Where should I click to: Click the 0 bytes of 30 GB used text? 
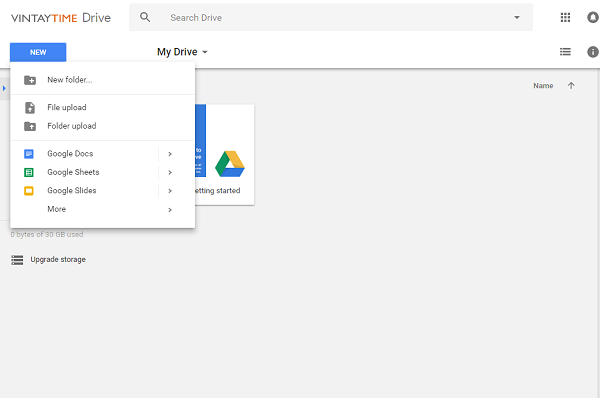click(47, 234)
